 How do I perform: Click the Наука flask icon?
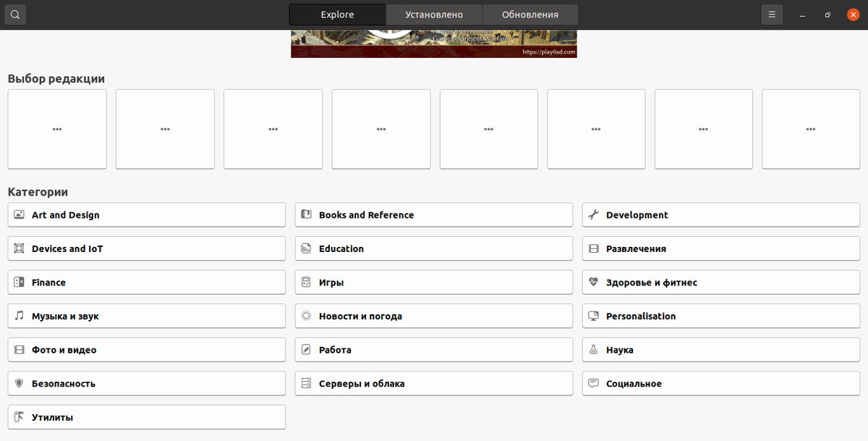[594, 350]
